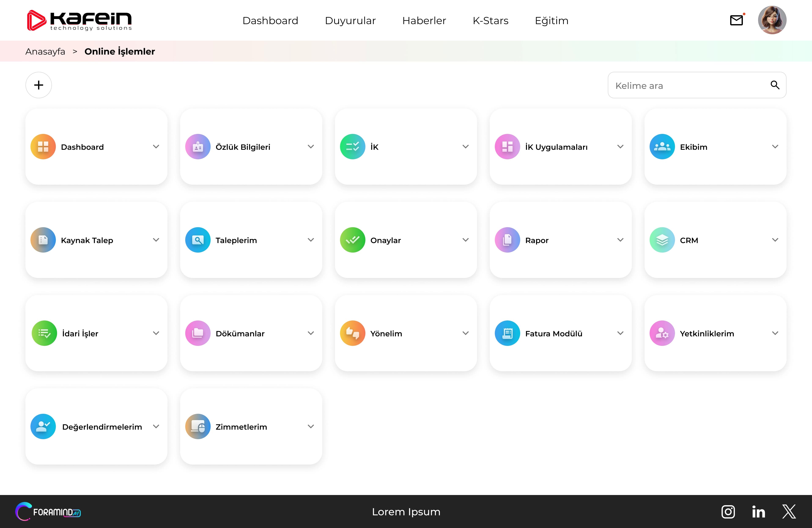
Task: Expand the CRM card chevron
Action: 775,240
